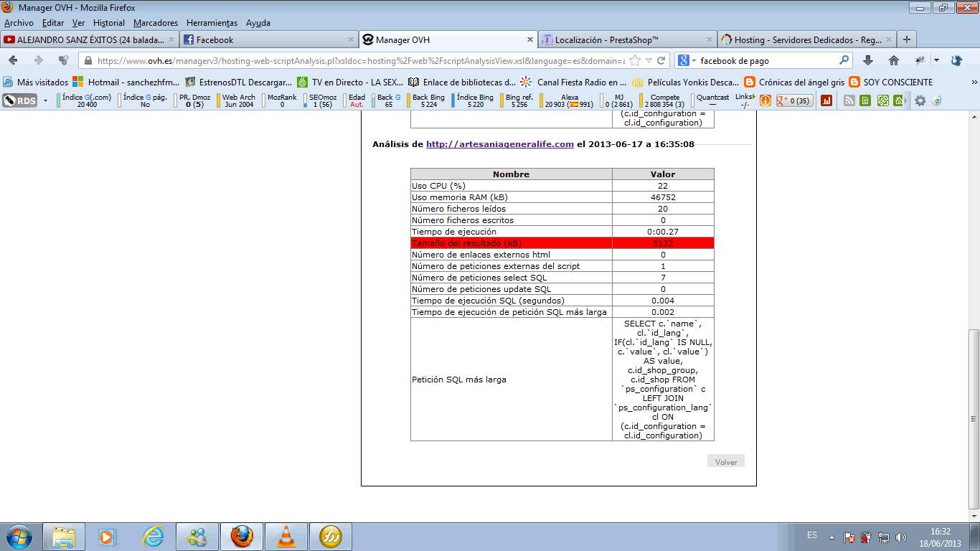The height and width of the screenshot is (551, 980).
Task: Open Windows Explorer from the taskbar
Action: tap(64, 536)
